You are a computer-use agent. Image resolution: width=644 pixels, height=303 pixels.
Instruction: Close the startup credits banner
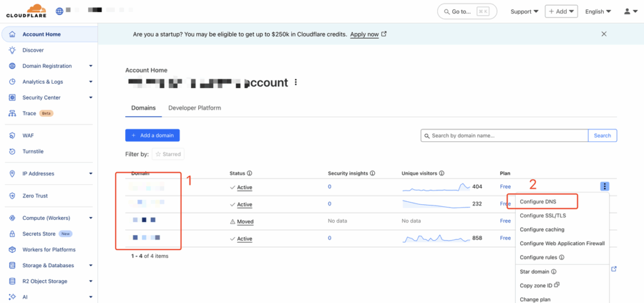pos(604,34)
